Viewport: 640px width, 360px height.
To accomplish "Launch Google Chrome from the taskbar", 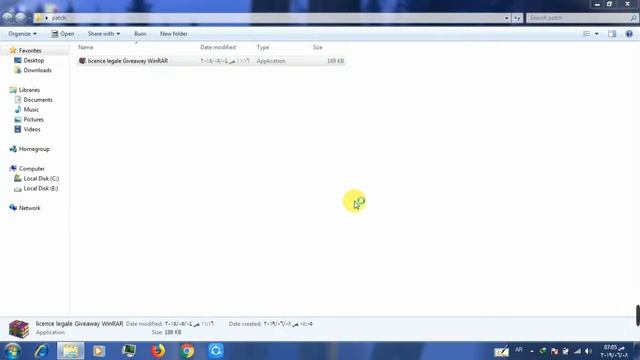I will click(x=187, y=351).
